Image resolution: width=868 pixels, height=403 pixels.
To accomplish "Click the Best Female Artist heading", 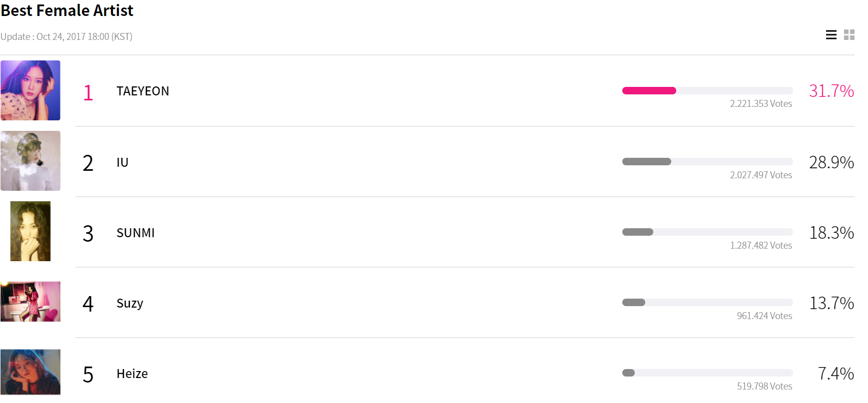I will click(x=67, y=10).
